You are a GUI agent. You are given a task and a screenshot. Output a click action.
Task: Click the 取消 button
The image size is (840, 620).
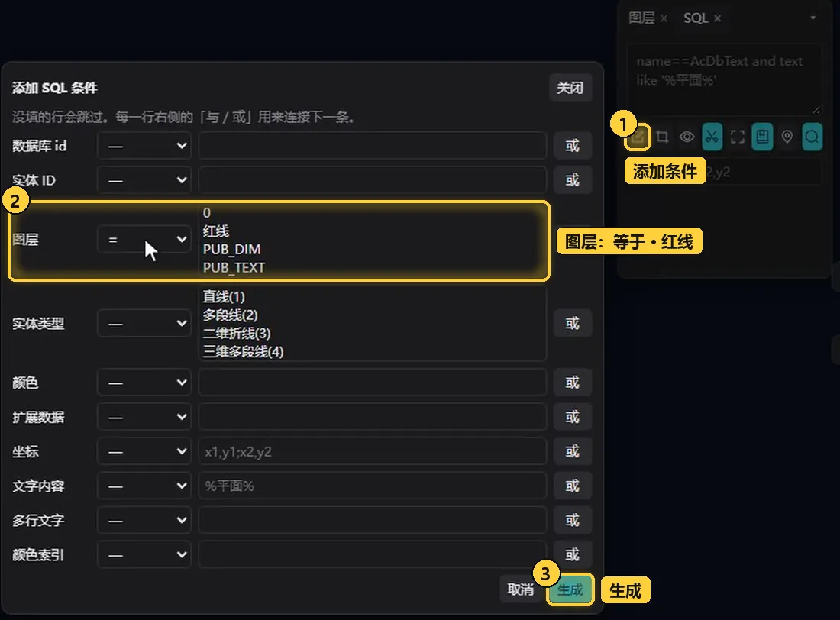click(x=521, y=589)
